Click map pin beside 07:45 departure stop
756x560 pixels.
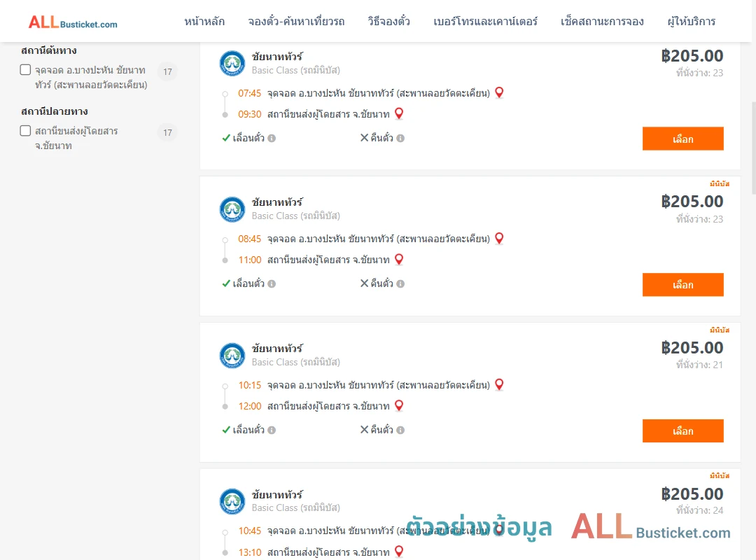coord(500,92)
